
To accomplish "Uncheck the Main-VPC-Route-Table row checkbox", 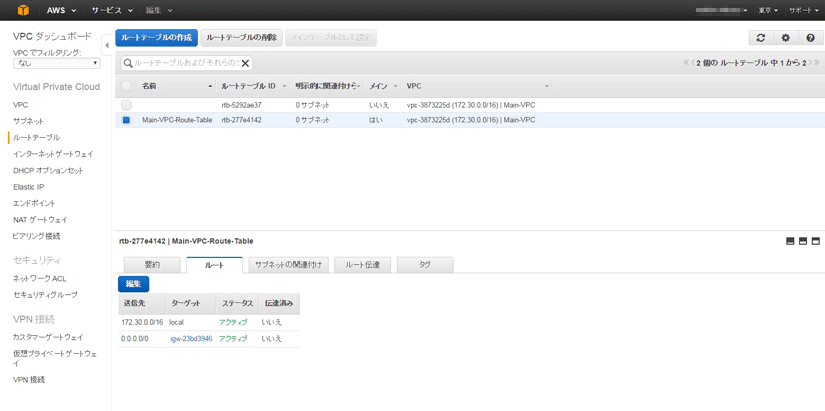I will point(126,120).
